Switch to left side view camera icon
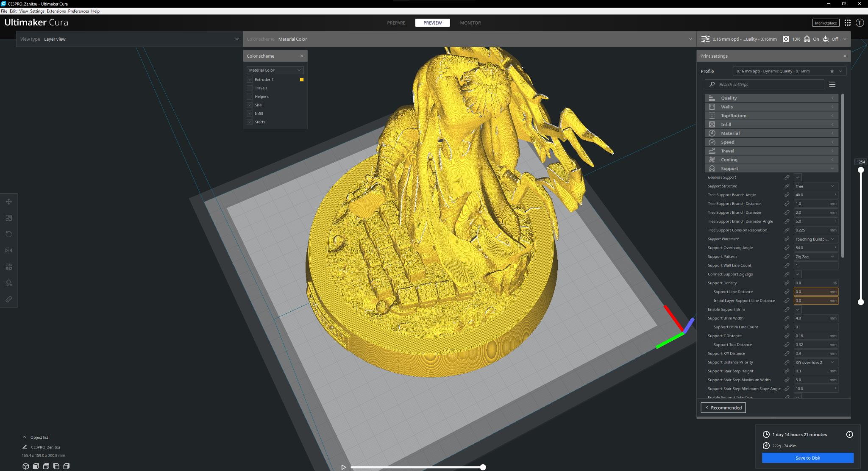 (x=56, y=466)
